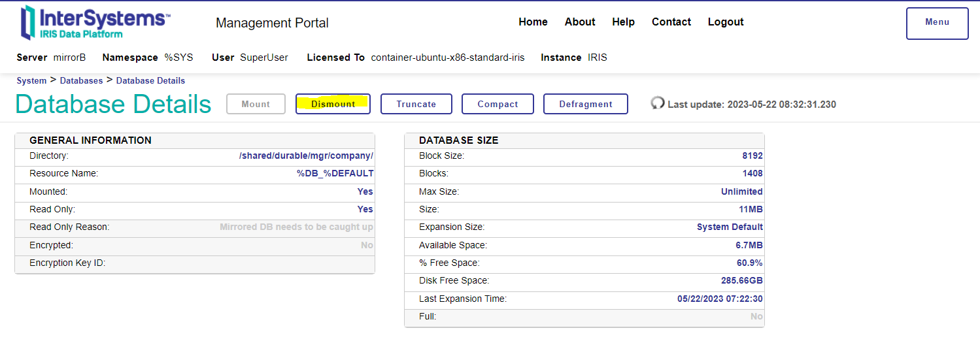The image size is (980, 360).
Task: Click the Database Details breadcrumb link
Action: [150, 81]
